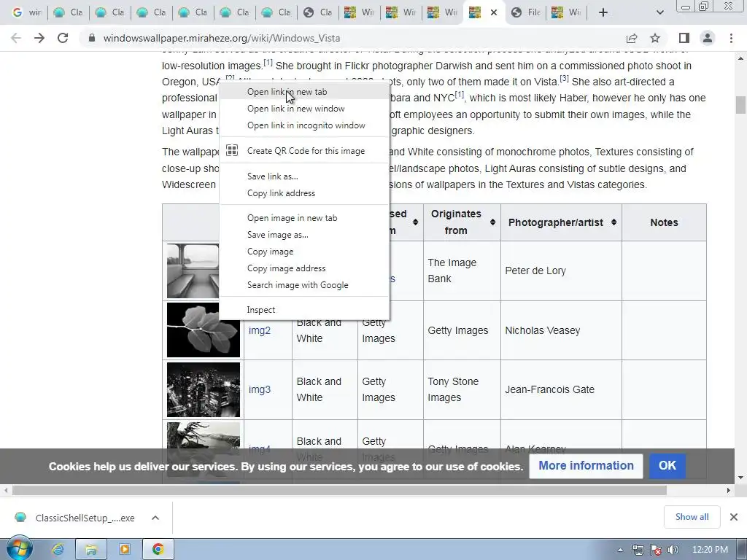
Task: Click the vertical scrollbar thumb
Action: (x=740, y=105)
